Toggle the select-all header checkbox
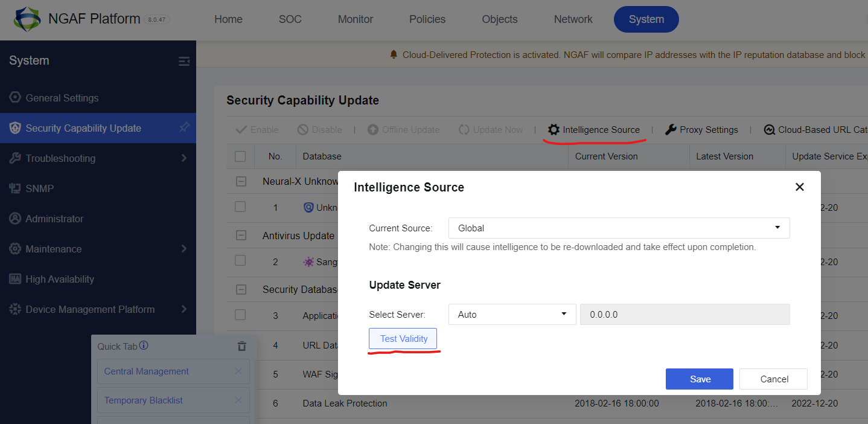Viewport: 868px width, 424px height. coord(240,156)
